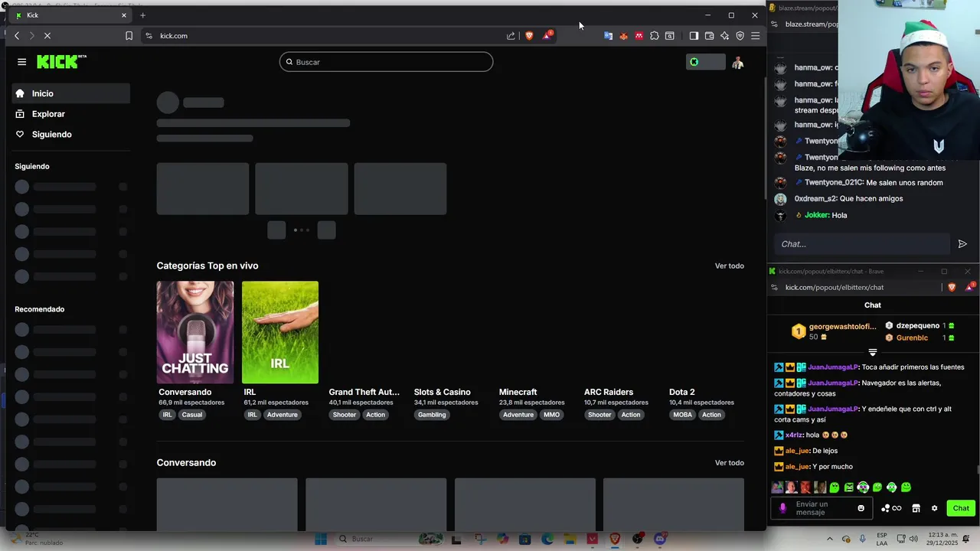This screenshot has width=980, height=551.
Task: Open emoji picker in Kick chat
Action: [x=861, y=508]
